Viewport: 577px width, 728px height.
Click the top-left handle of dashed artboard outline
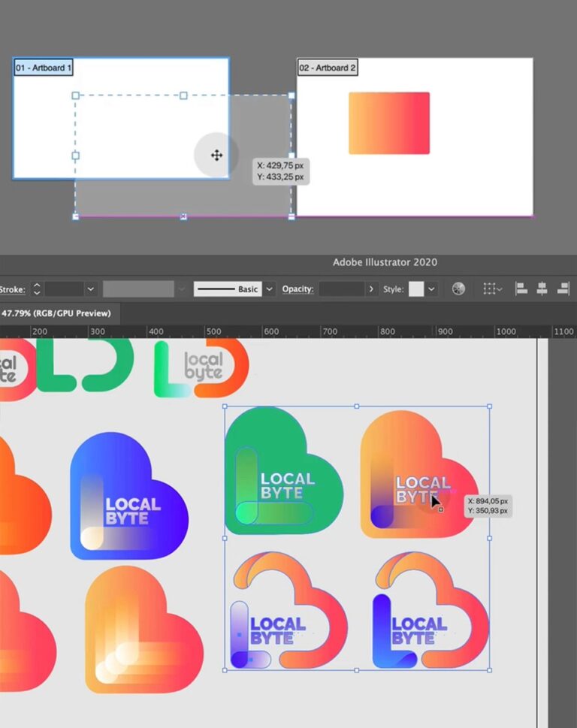(x=76, y=95)
